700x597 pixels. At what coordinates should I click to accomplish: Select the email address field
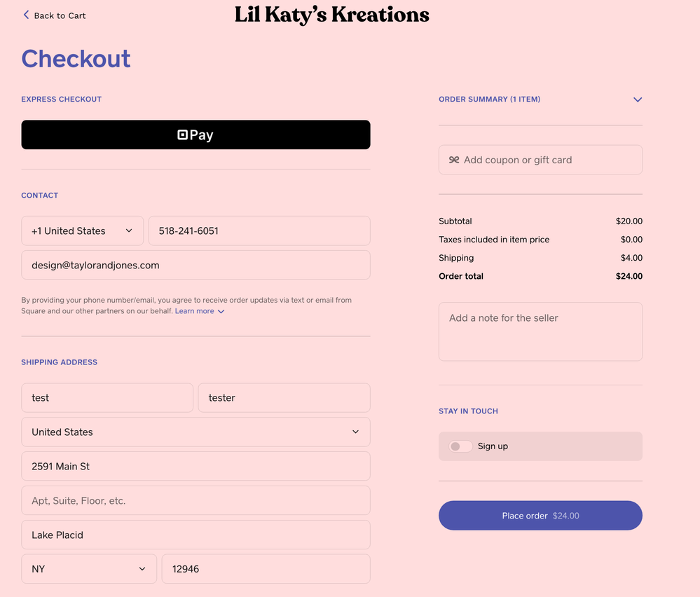click(x=195, y=265)
